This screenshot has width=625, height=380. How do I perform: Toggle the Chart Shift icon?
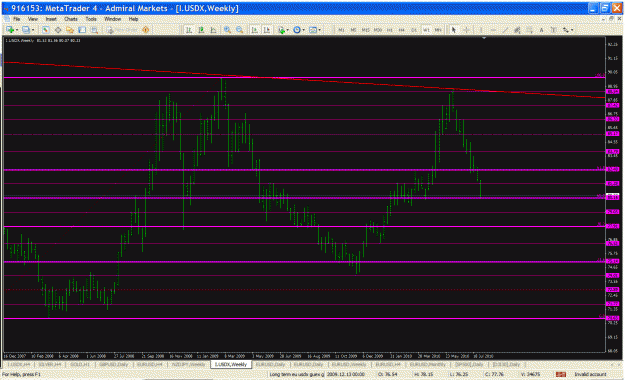(x=267, y=30)
